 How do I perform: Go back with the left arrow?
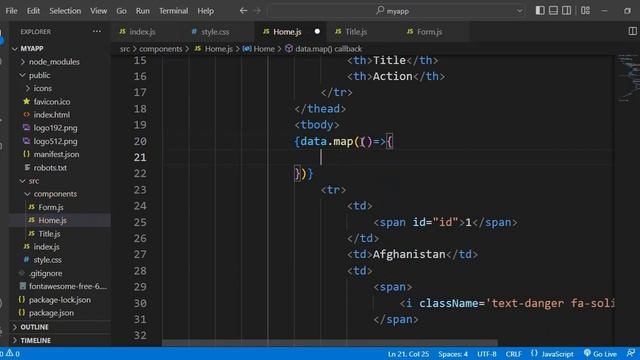coord(243,11)
